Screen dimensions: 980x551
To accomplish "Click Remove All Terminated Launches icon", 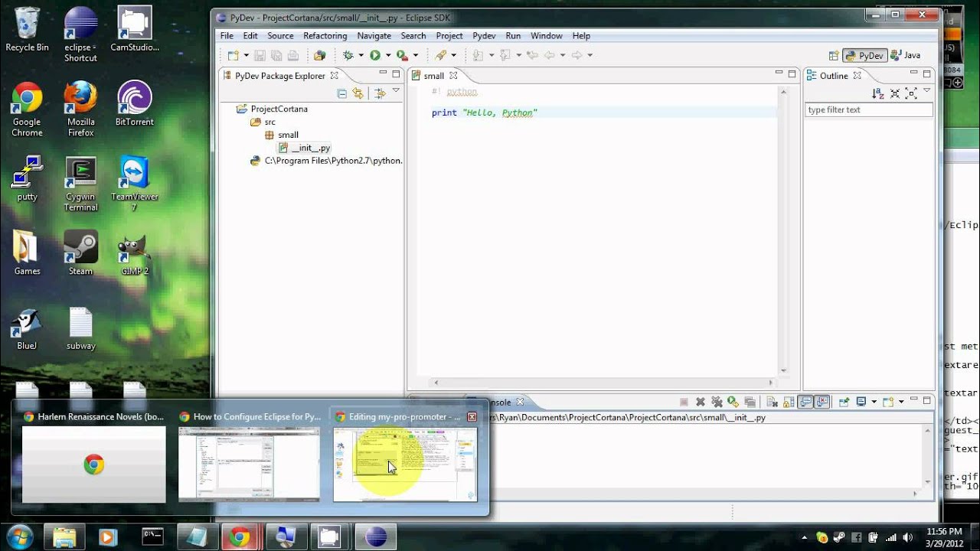I will (717, 402).
